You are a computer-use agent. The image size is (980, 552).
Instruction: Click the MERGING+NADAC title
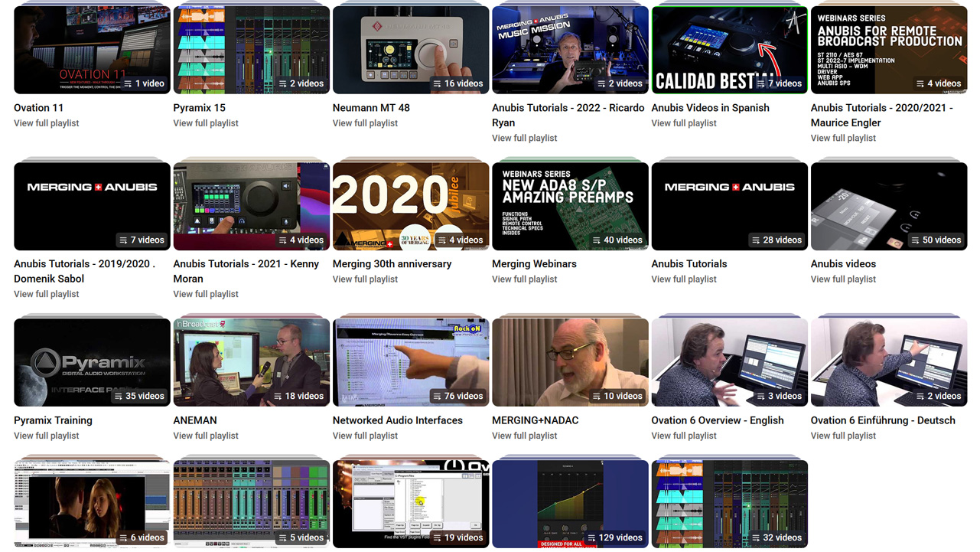536,420
